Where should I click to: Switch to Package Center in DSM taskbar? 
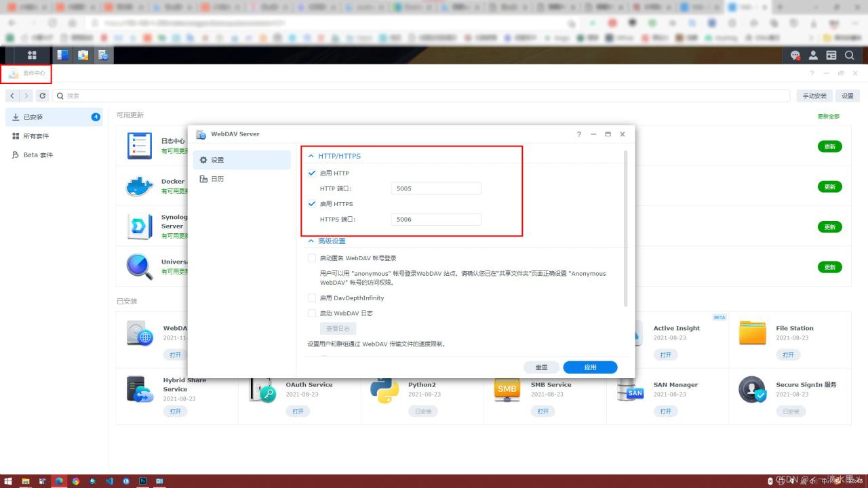[x=83, y=55]
